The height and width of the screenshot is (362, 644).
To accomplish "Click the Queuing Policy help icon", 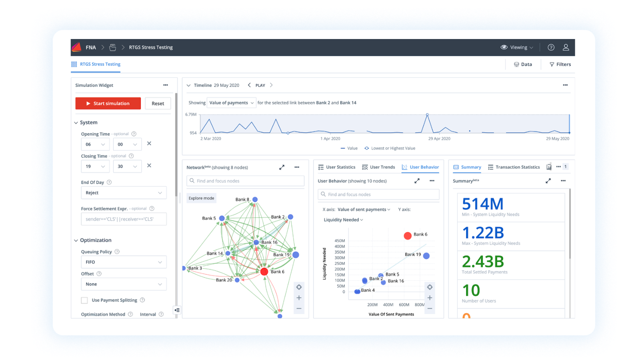I will click(x=117, y=252).
